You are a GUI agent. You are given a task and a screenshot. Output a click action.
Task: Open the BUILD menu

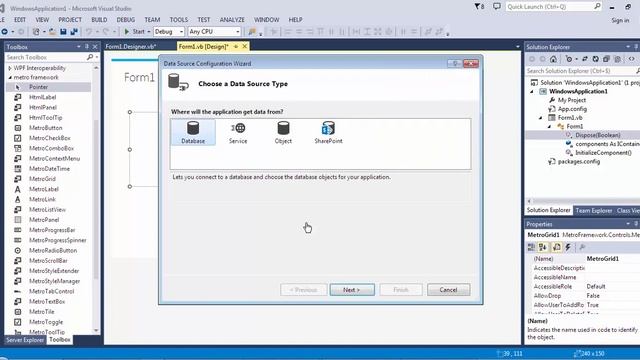click(x=99, y=20)
